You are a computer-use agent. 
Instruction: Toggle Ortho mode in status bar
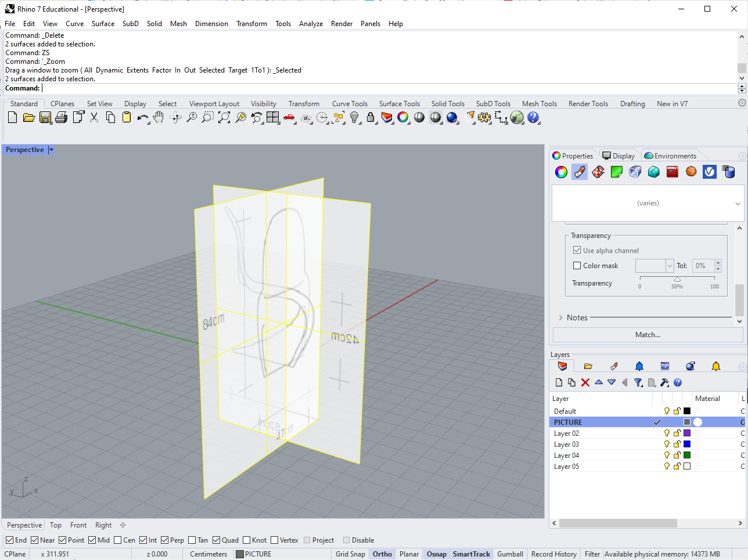382,554
